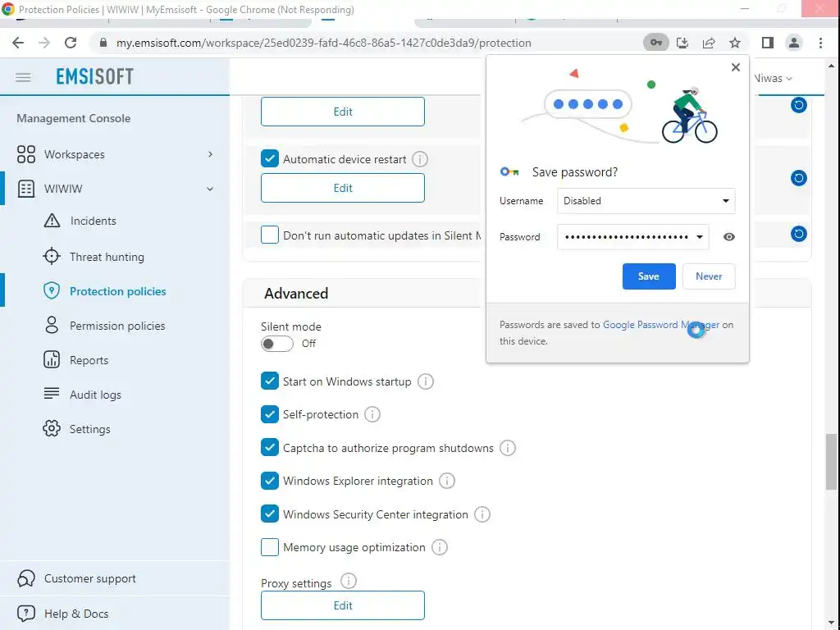
Task: Open the Chrome profile avatar
Action: pyautogui.click(x=794, y=43)
